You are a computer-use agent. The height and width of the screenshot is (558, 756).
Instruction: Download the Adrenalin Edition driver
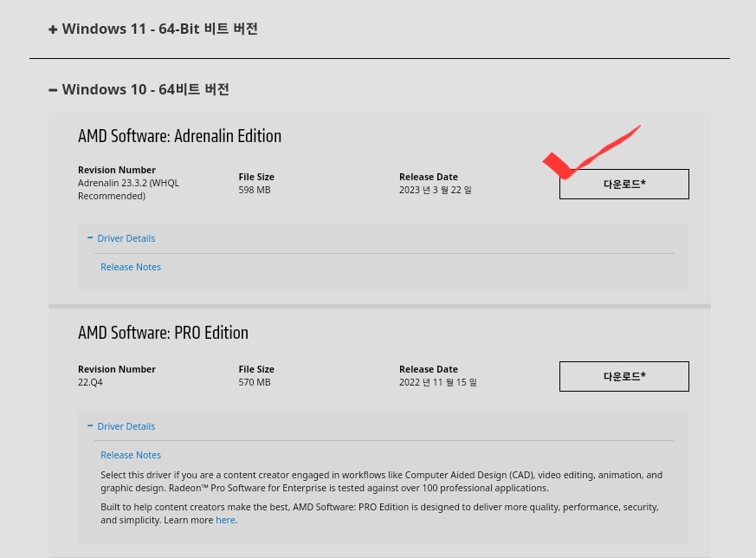coord(624,185)
